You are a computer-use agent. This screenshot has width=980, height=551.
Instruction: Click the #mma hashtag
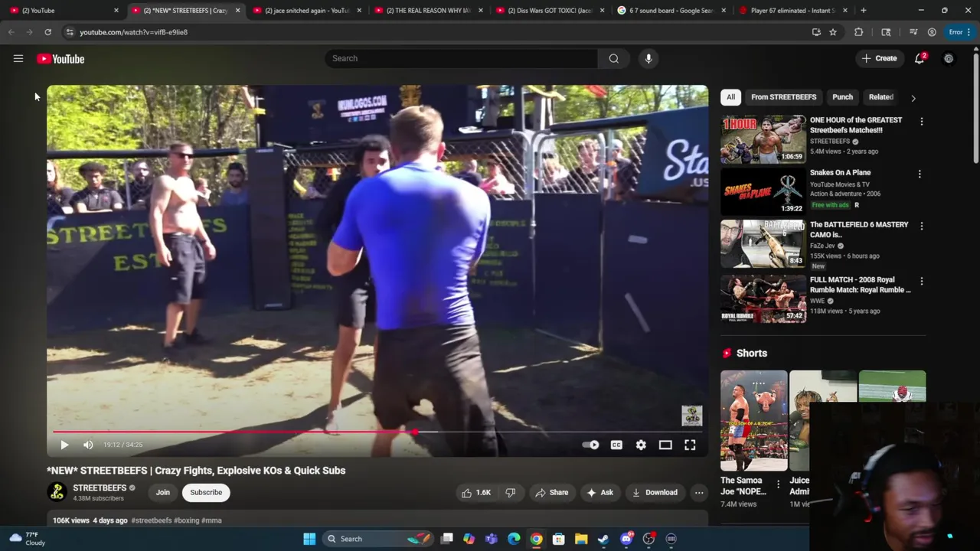[211, 520]
